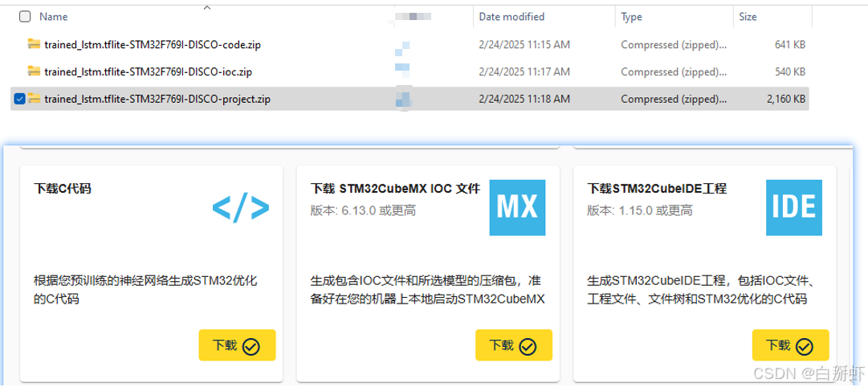Select file trained_lstm.tflite-STM32F769I-DISCO-project.zip
This screenshot has width=868, height=387.
pyautogui.click(x=157, y=100)
